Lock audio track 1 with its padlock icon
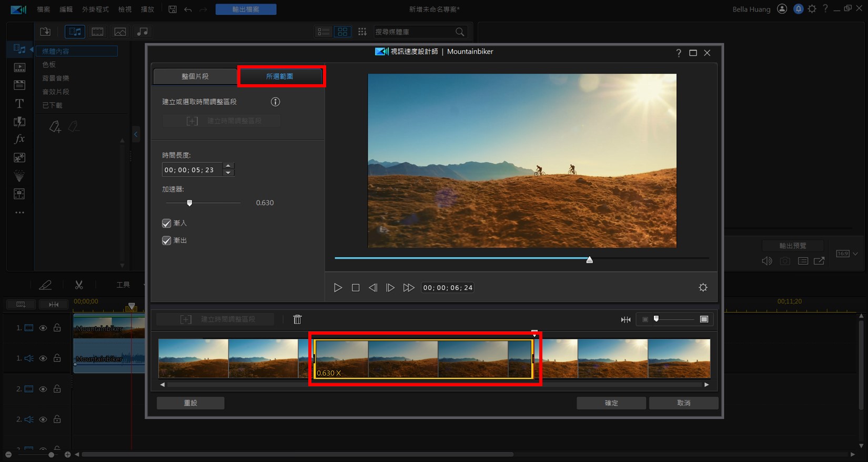Viewport: 868px width, 462px height. (57, 358)
